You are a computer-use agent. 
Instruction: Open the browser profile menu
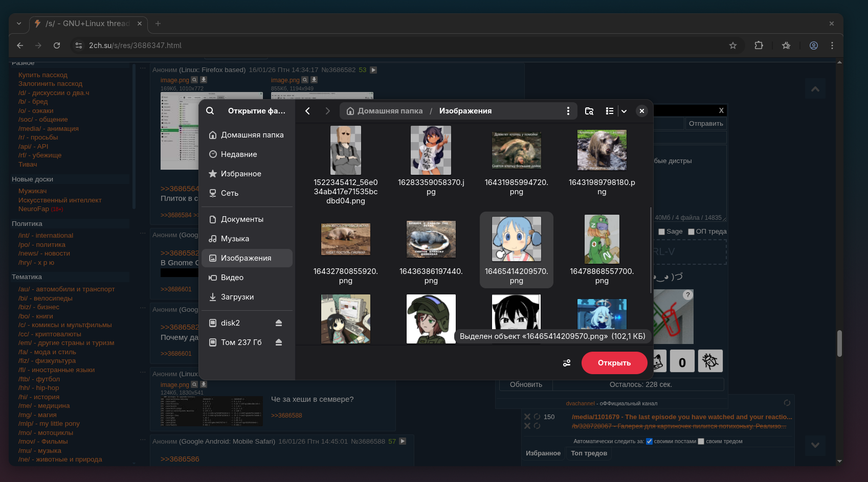click(x=814, y=45)
